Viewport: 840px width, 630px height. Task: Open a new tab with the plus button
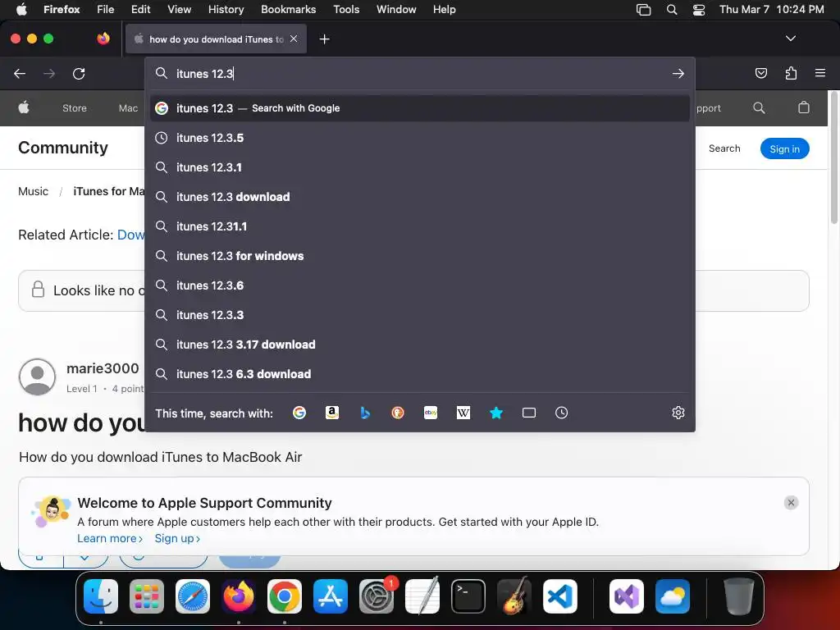pos(324,39)
